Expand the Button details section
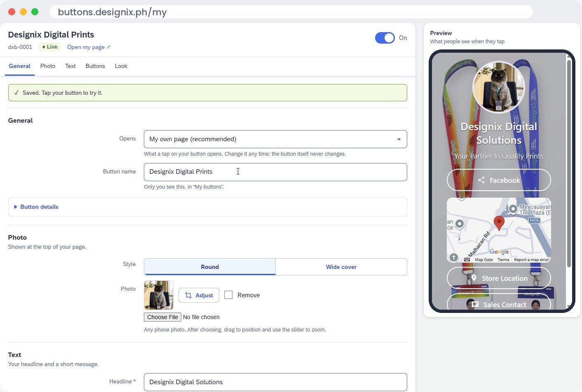The width and height of the screenshot is (582, 392). 208,207
